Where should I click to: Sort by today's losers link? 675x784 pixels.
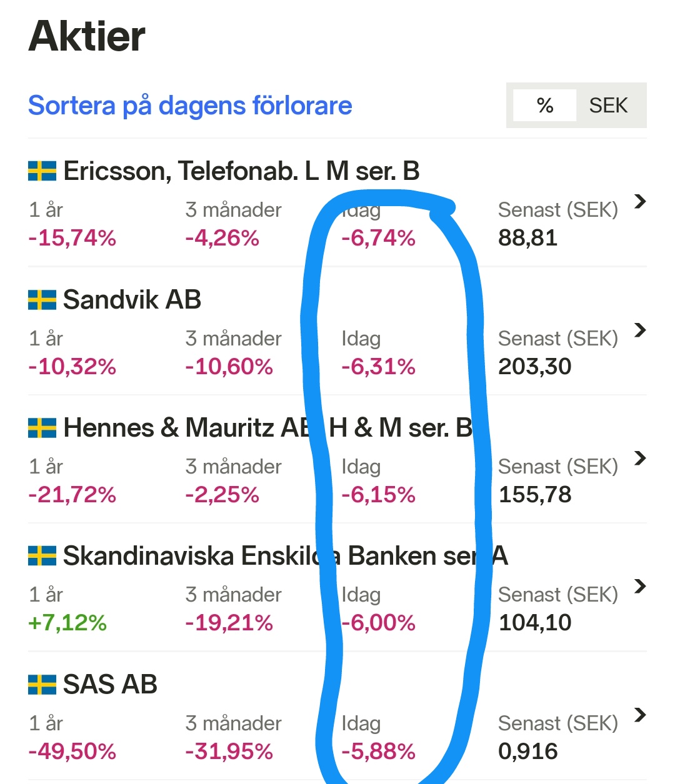point(190,106)
